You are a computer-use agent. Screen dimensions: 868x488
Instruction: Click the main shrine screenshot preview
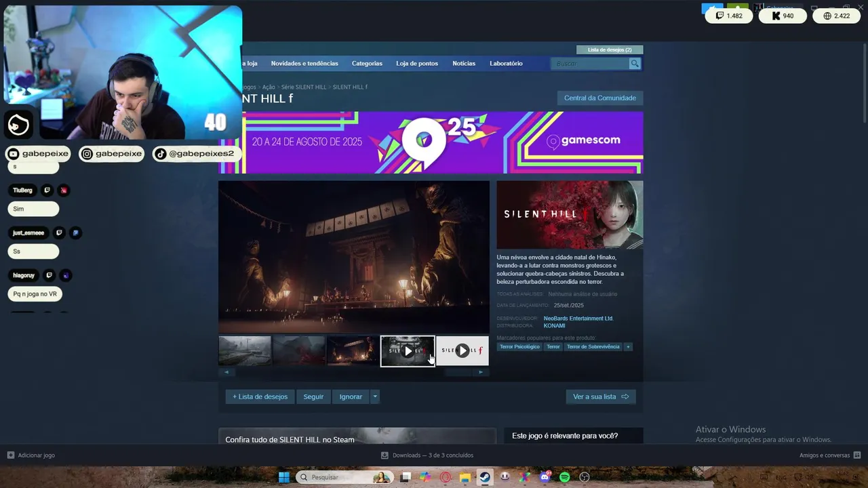pyautogui.click(x=354, y=256)
